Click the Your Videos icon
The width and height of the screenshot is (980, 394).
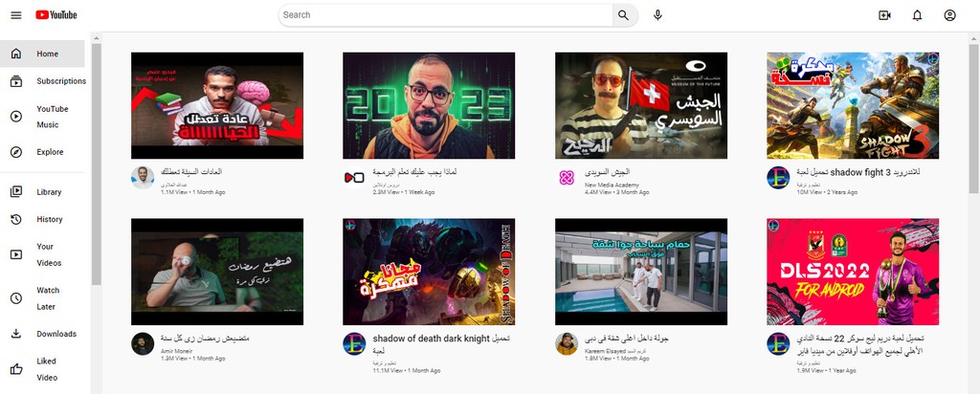pyautogui.click(x=16, y=254)
